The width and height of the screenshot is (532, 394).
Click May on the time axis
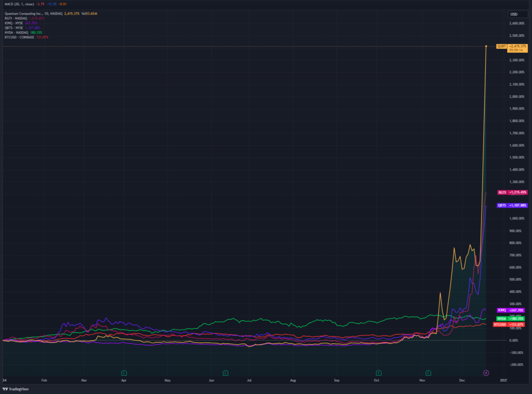coord(168,381)
